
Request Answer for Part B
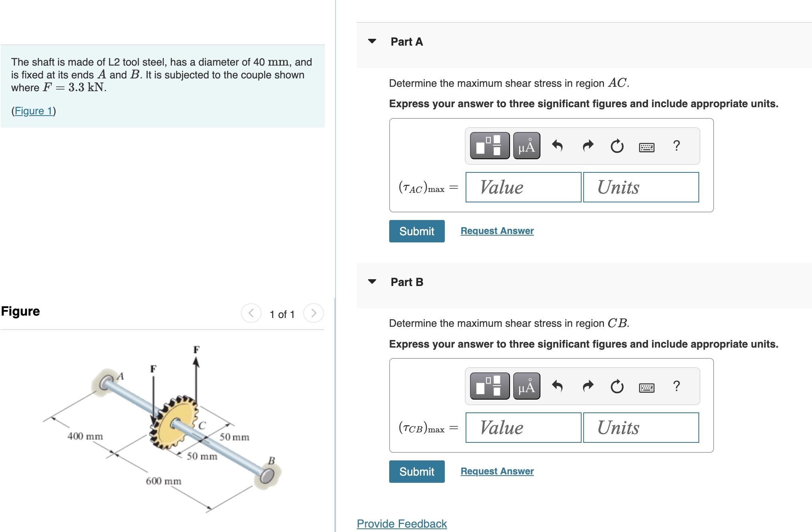point(497,471)
